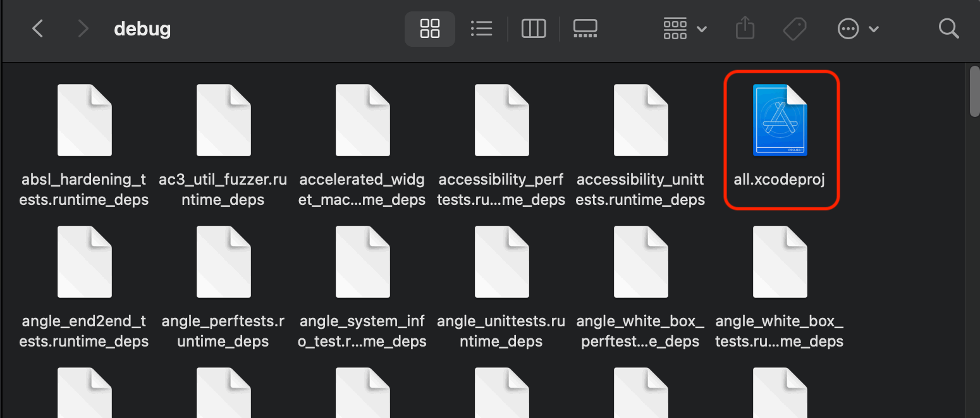Select absl_hardening_tests.runtime_deps file icon

coord(85,120)
